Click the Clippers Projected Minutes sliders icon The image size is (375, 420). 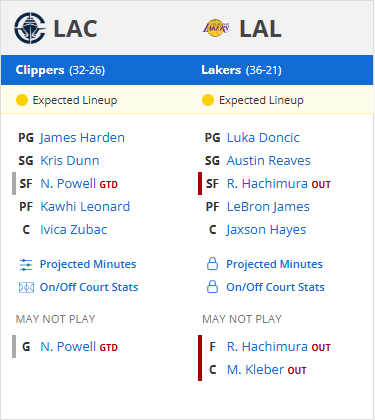point(26,265)
